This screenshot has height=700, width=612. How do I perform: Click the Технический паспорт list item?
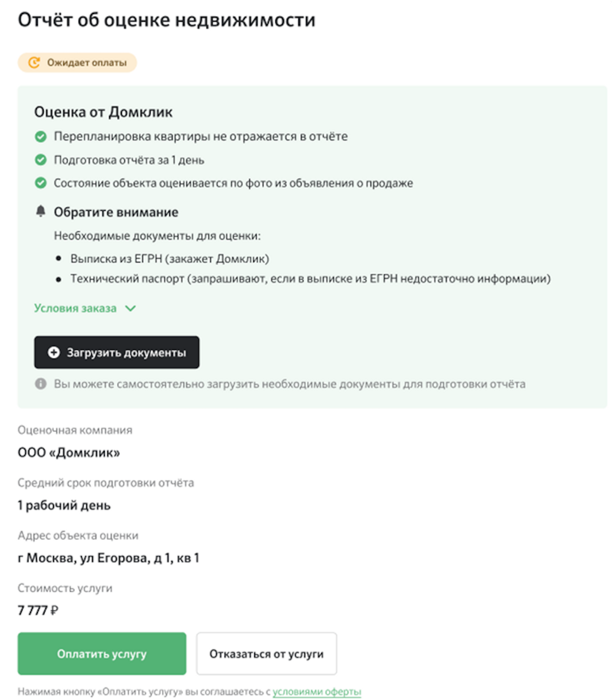click(310, 279)
